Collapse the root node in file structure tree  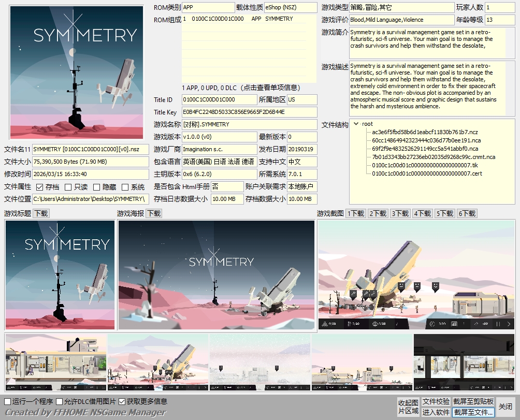356,124
